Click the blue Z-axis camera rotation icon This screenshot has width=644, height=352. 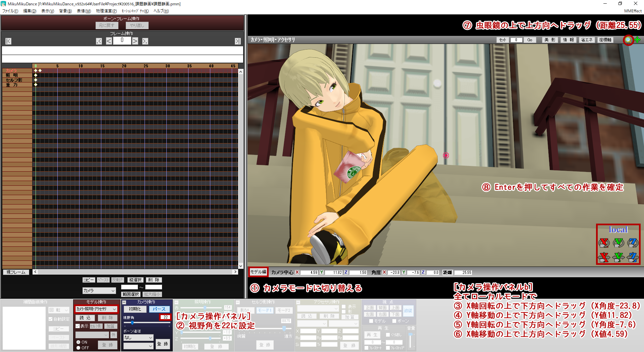(x=633, y=242)
